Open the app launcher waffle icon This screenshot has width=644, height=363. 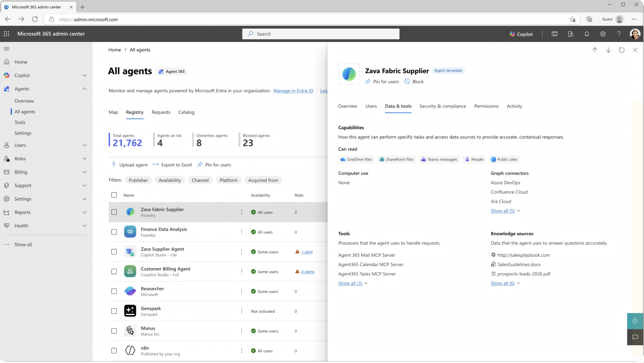point(6,34)
